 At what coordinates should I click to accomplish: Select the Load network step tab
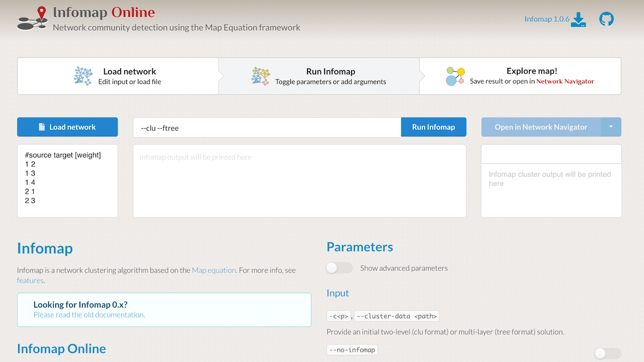[118, 76]
